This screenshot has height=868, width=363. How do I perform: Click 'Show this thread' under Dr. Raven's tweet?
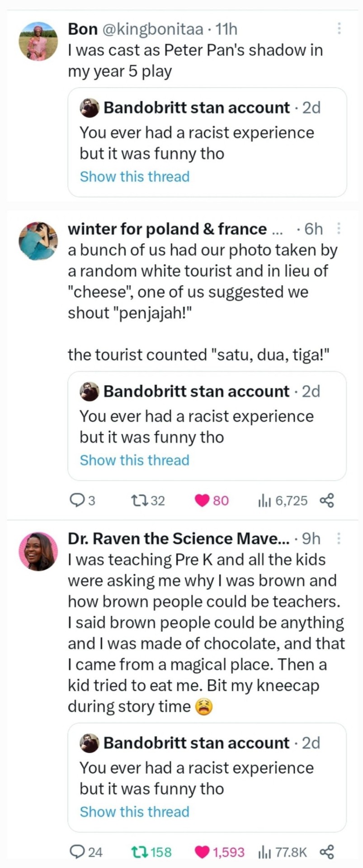pos(134,811)
